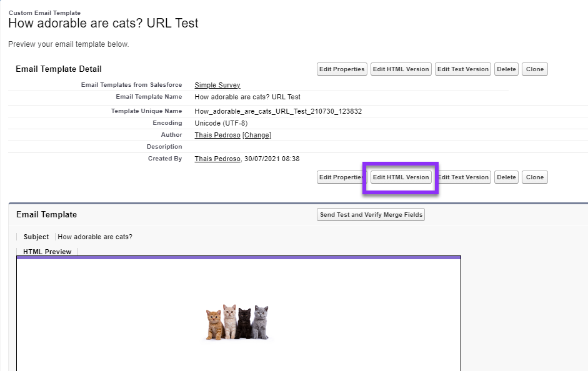Screen dimensions: 588x371
Task: Click the [Change] author link
Action: pyautogui.click(x=257, y=135)
